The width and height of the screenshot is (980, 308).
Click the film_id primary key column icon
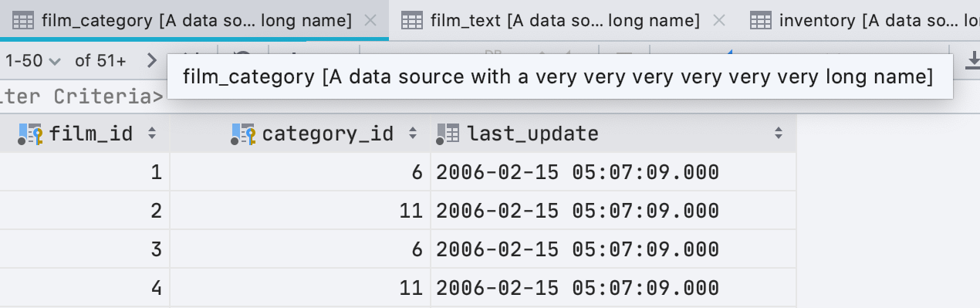pyautogui.click(x=31, y=134)
